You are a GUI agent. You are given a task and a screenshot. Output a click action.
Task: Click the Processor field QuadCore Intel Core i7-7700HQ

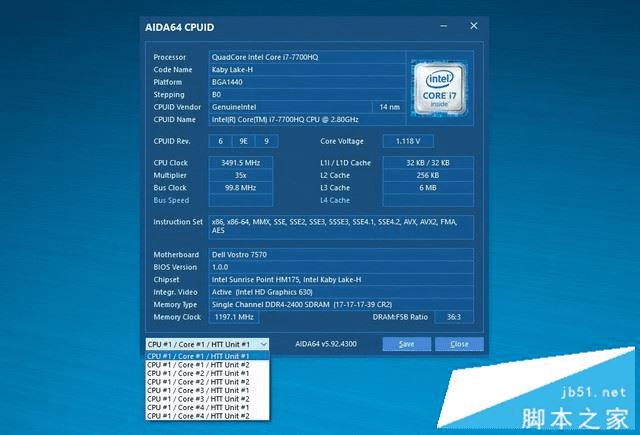[307, 57]
